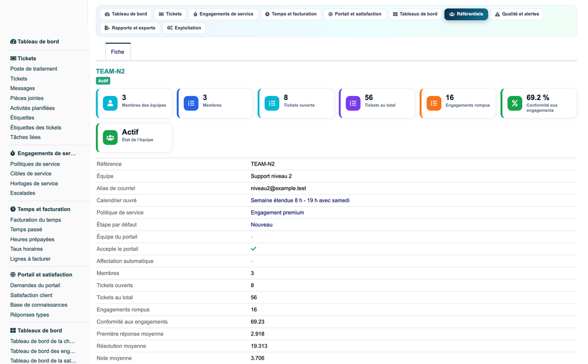588x364 pixels.
Task: Open the Exploitation menu
Action: (184, 28)
